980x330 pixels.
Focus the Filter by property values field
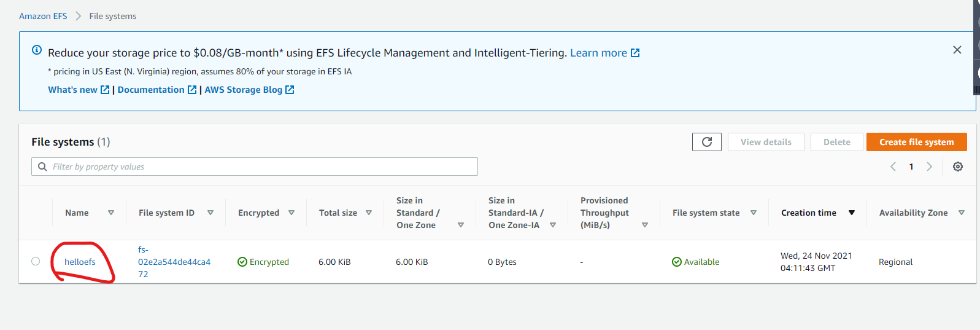coord(255,167)
